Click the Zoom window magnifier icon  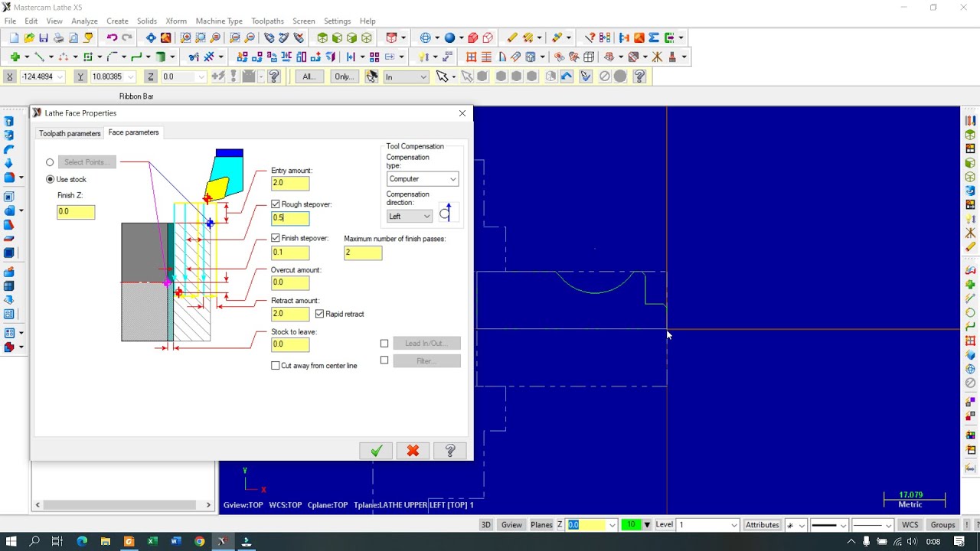point(186,37)
